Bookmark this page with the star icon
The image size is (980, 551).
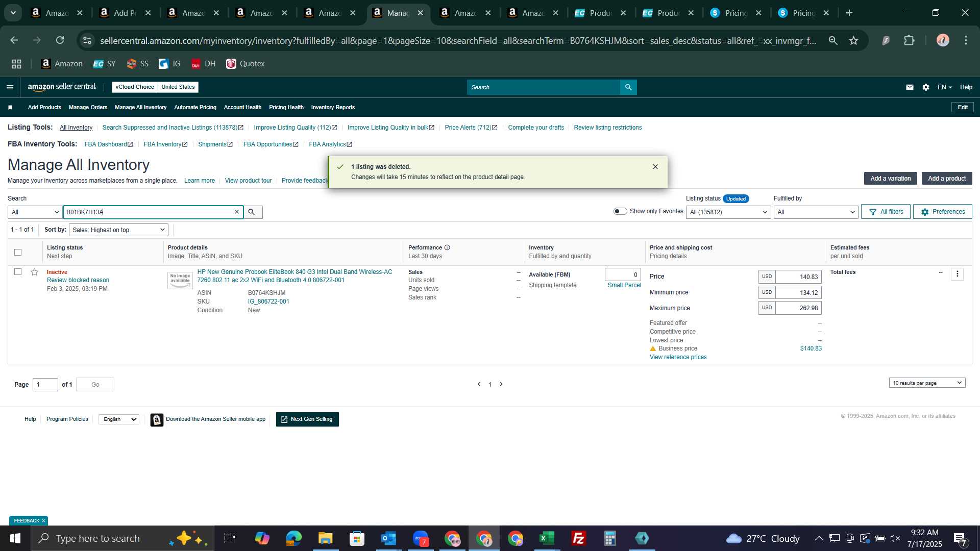853,40
